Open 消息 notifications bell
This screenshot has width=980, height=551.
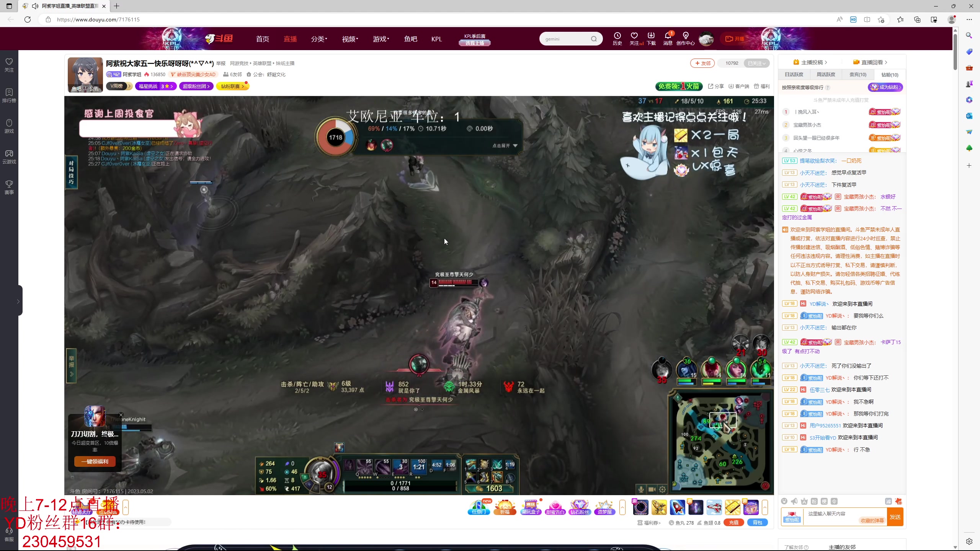tap(668, 39)
